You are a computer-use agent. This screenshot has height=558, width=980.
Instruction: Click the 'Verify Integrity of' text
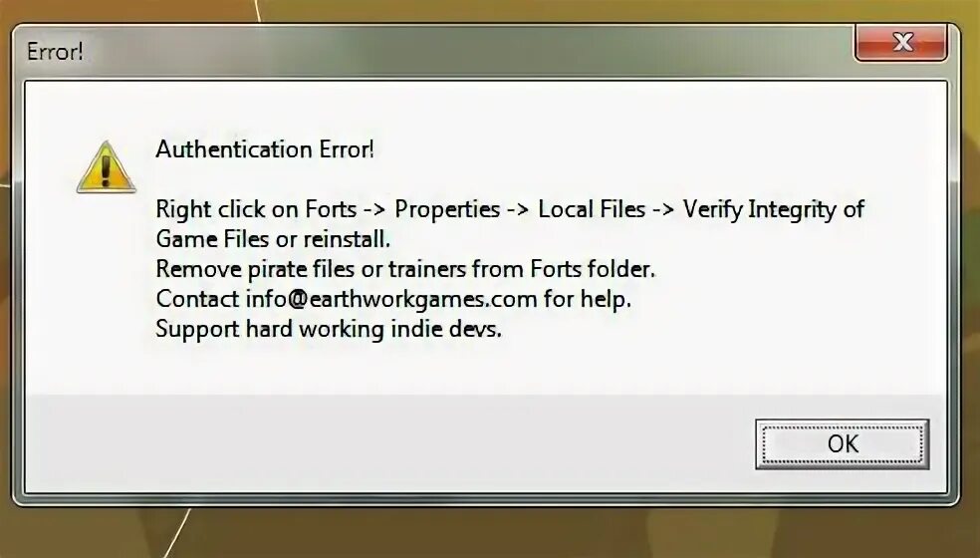774,209
